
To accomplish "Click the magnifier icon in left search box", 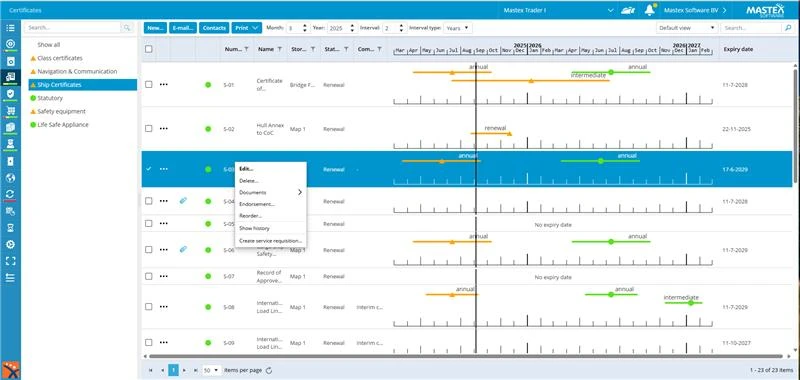I will (127, 28).
